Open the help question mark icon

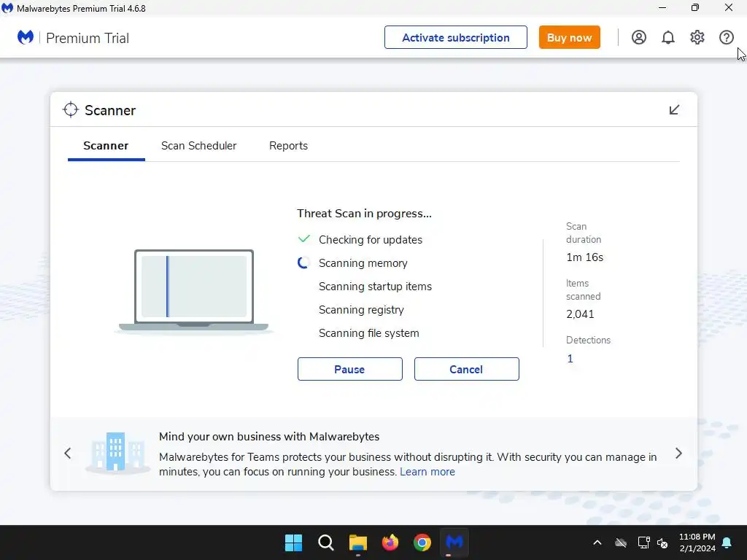click(726, 38)
